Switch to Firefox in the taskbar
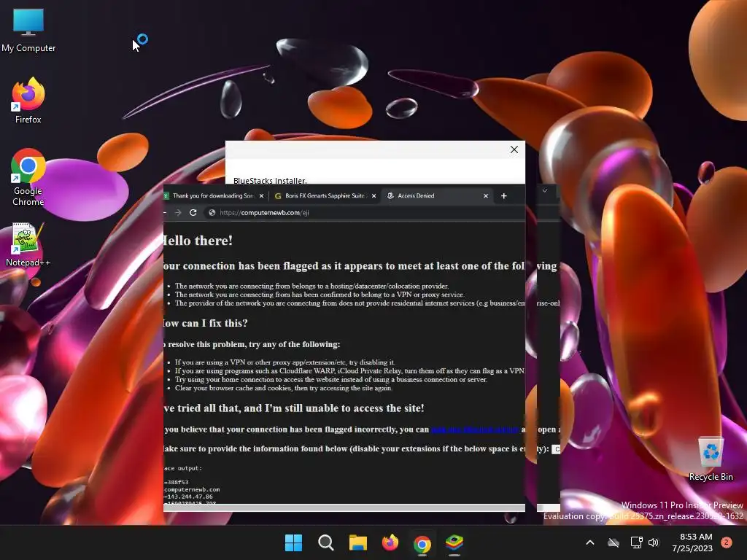 [390, 542]
